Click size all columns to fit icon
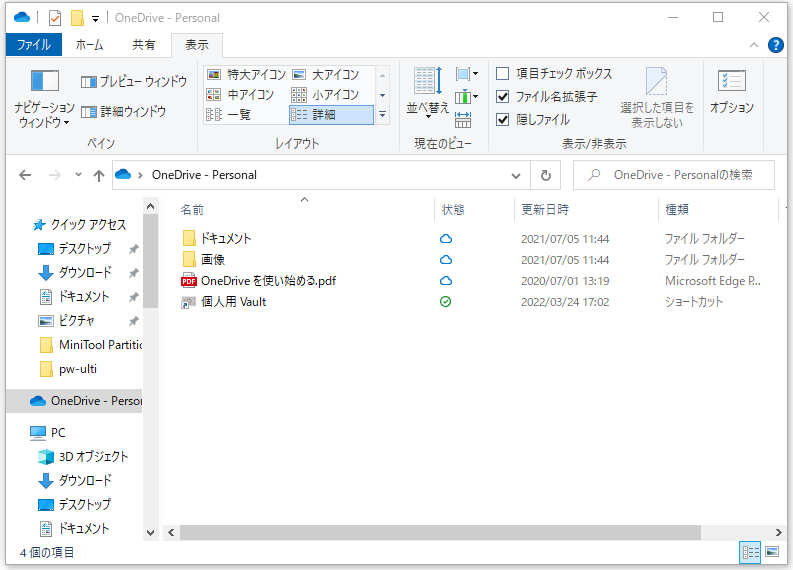The height and width of the screenshot is (570, 793). pyautogui.click(x=463, y=120)
